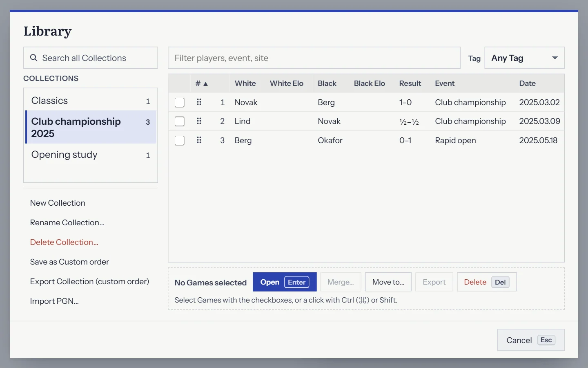588x368 pixels.
Task: Cancel the Library dialog
Action: click(531, 340)
